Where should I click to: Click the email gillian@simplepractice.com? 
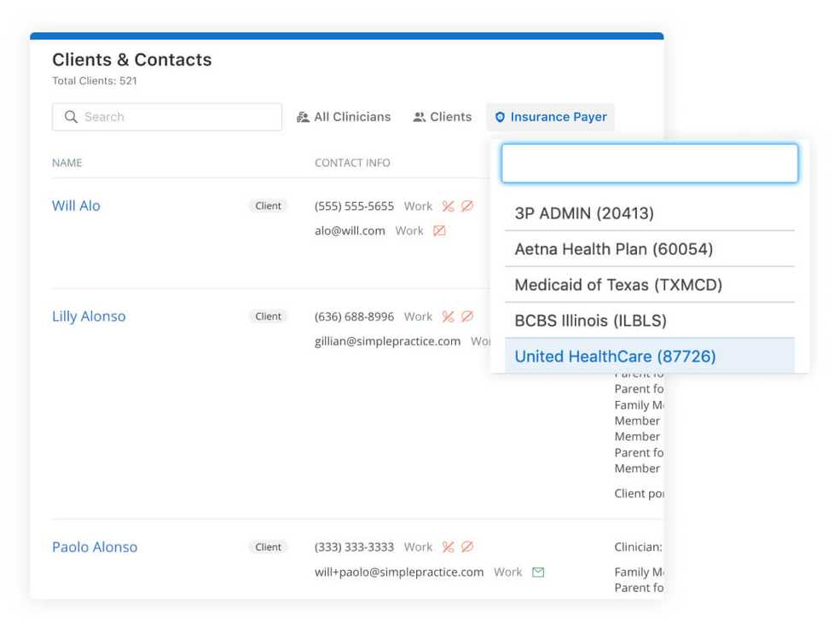(x=387, y=341)
